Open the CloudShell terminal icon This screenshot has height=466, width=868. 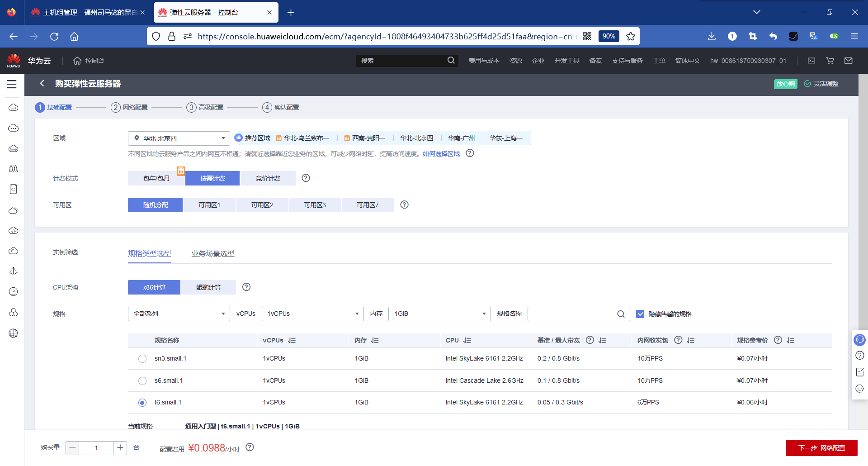click(811, 61)
